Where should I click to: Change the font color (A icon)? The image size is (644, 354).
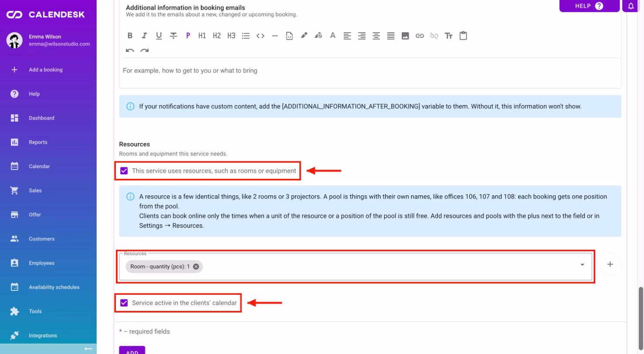point(332,36)
